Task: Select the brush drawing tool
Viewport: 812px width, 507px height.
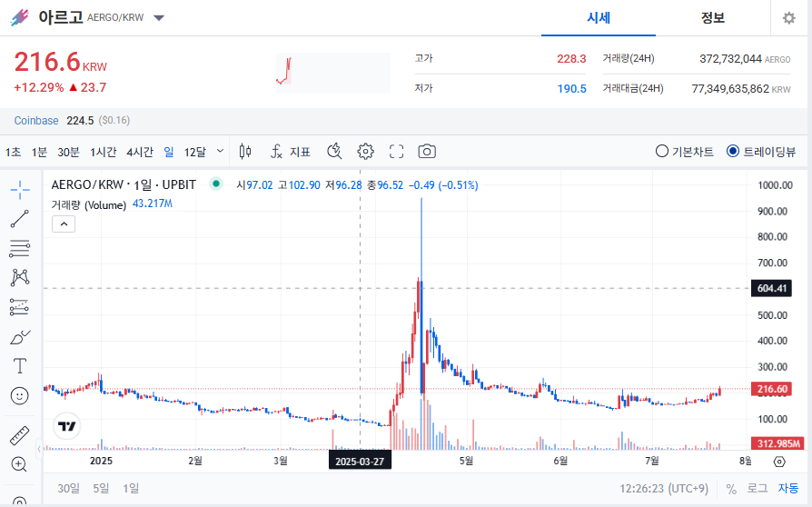Action: click(20, 337)
